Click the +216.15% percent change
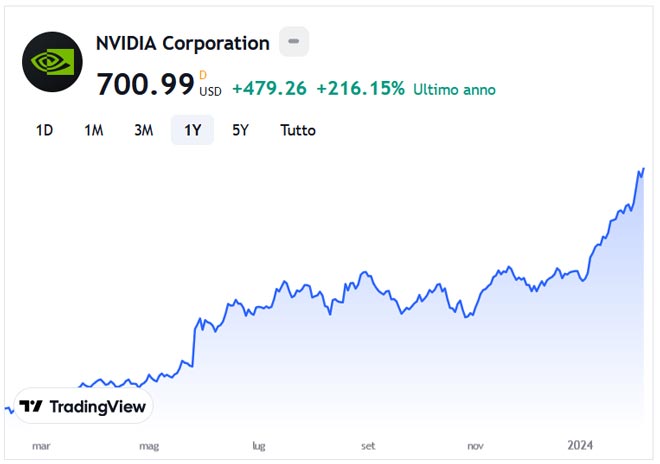The image size is (660, 464). (360, 89)
